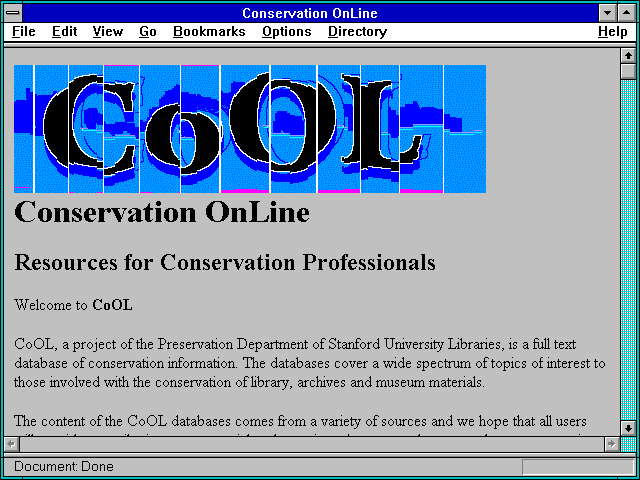640x480 pixels.
Task: Click the progress bar in the status bar
Action: (x=578, y=467)
